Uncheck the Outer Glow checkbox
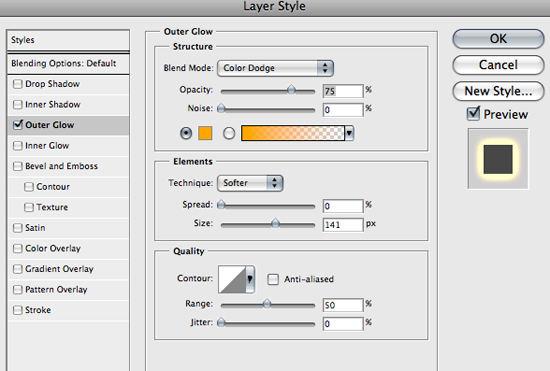550x371 pixels. [17, 125]
